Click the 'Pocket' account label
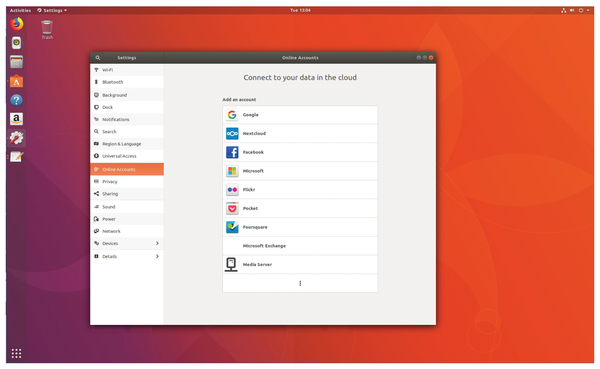The width and height of the screenshot is (600, 369). [250, 209]
